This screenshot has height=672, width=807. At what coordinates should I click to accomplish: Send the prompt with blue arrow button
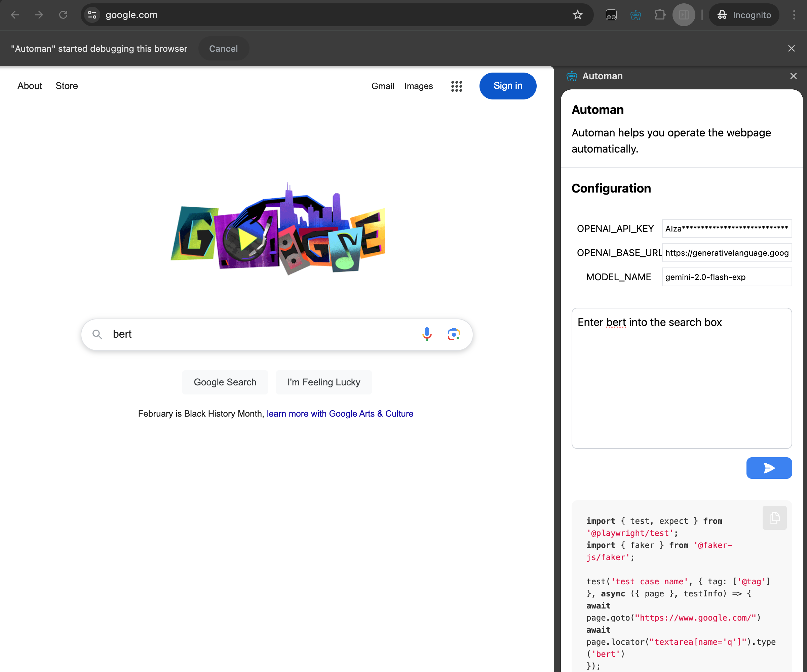coord(769,468)
